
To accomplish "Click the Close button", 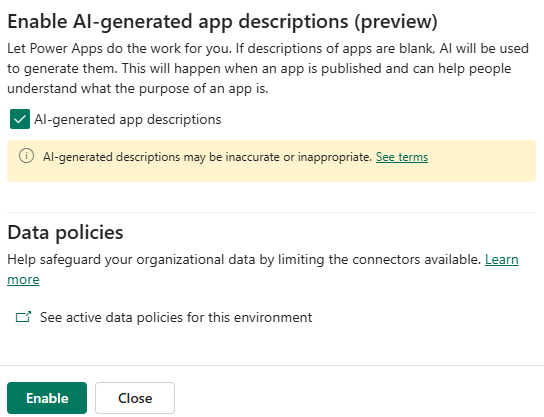I will tap(135, 398).
